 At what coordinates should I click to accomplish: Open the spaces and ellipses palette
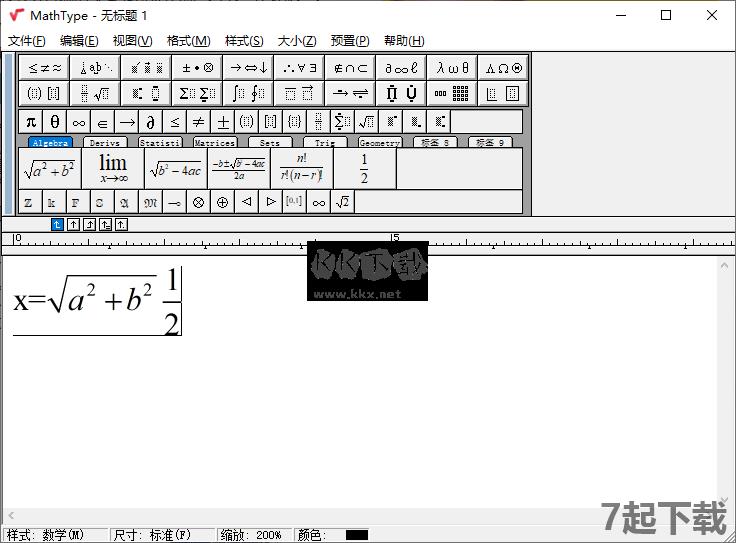pyautogui.click(x=95, y=68)
